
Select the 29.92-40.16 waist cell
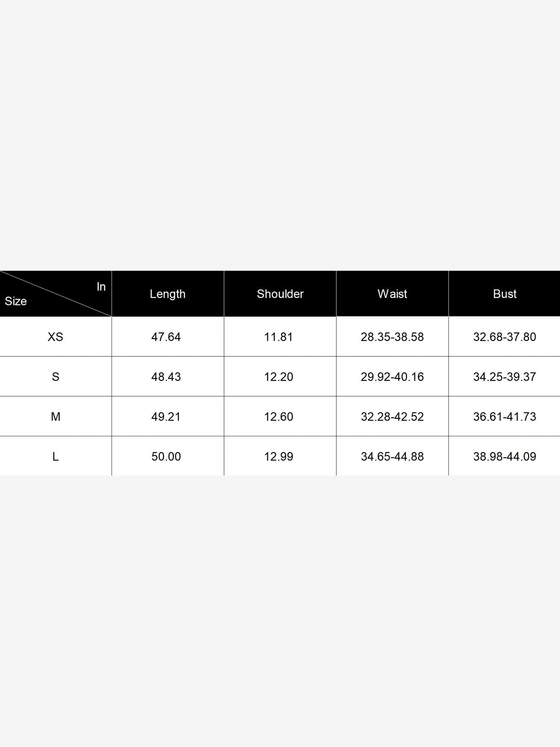392,376
